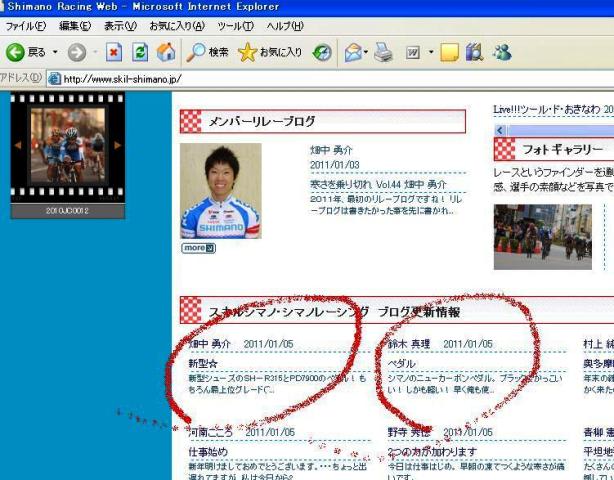
Task: Click 野寺 秀徳 author name
Action: pos(409,432)
